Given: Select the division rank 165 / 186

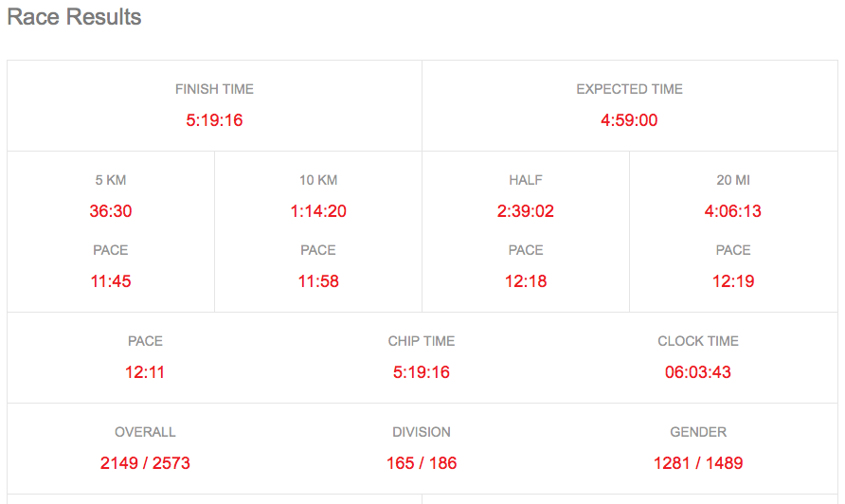Looking at the screenshot, I should [x=422, y=463].
